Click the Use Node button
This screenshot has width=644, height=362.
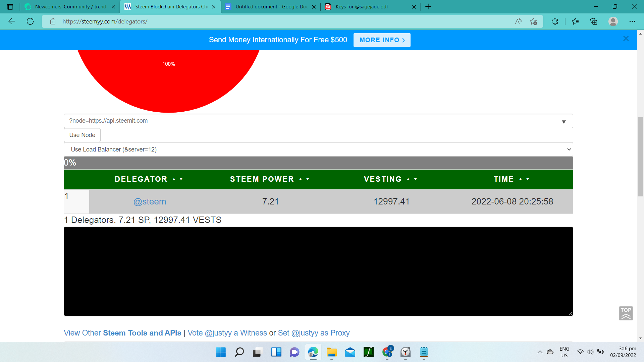tap(82, 135)
